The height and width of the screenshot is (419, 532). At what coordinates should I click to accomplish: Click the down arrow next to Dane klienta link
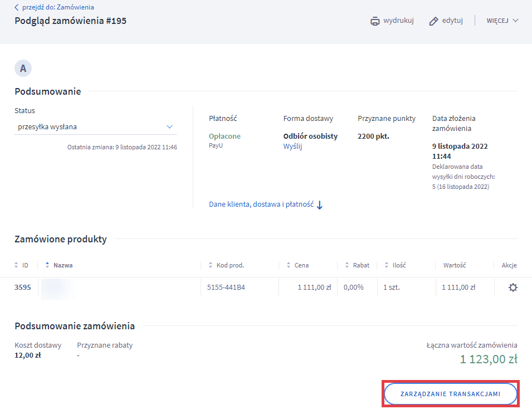point(319,205)
